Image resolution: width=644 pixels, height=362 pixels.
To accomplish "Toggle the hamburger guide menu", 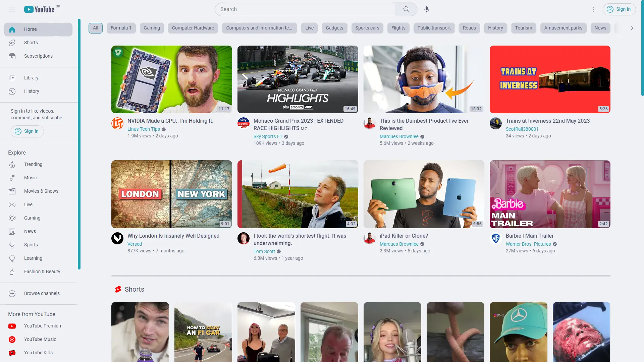I will (12, 9).
